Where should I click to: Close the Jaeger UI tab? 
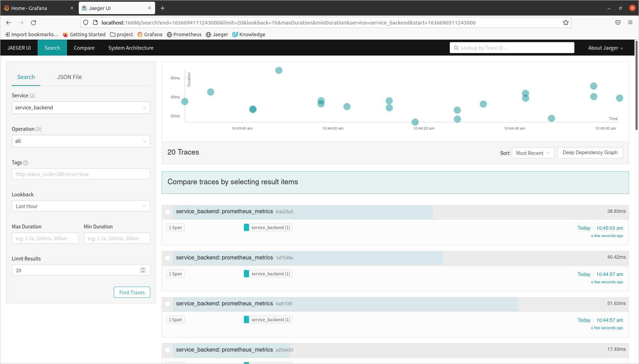(150, 8)
